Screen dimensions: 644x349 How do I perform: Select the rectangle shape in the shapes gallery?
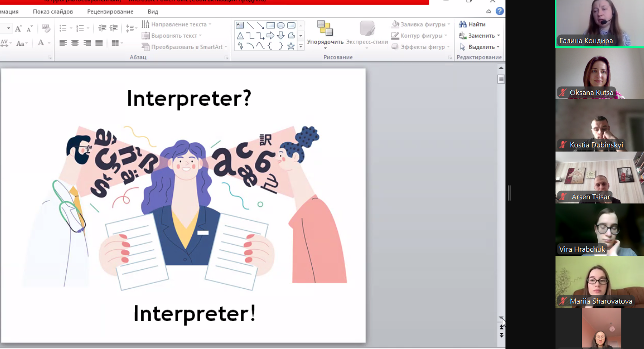tap(271, 25)
